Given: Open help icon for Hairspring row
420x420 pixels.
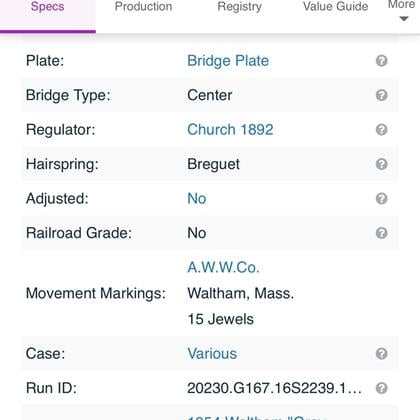Looking at the screenshot, I should click(381, 164).
